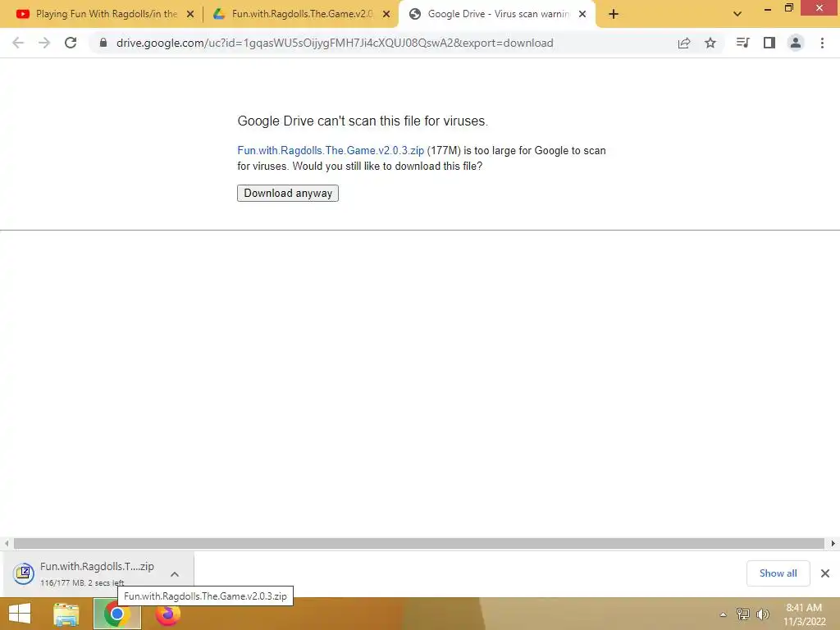Screen dimensions: 840x630
Task: Expand the tab search chevron
Action: click(x=737, y=14)
